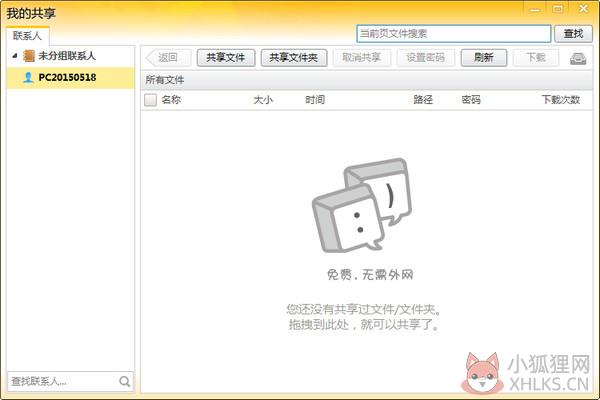Click the 共享文件夹 button
The width and height of the screenshot is (600, 400).
(294, 58)
